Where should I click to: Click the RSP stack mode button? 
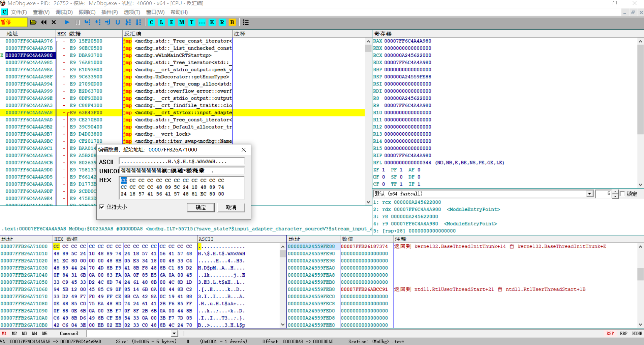pos(610,334)
